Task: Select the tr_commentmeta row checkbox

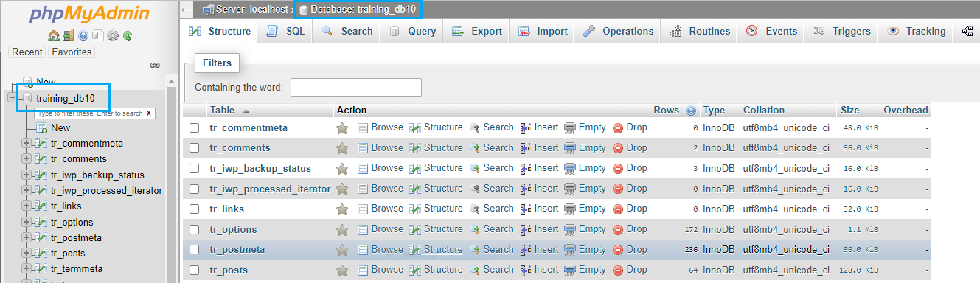Action: coord(195,127)
